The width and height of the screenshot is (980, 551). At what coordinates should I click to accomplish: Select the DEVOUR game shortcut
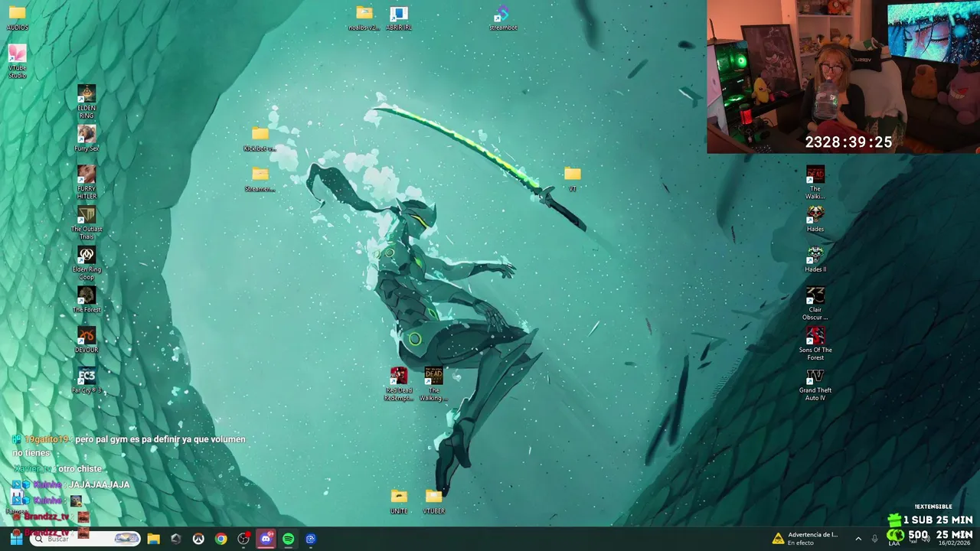pos(87,340)
